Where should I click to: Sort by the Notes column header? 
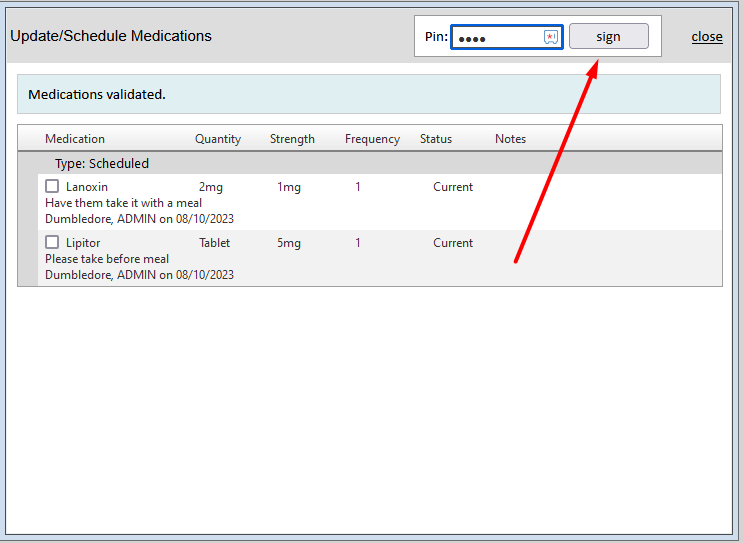(511, 139)
